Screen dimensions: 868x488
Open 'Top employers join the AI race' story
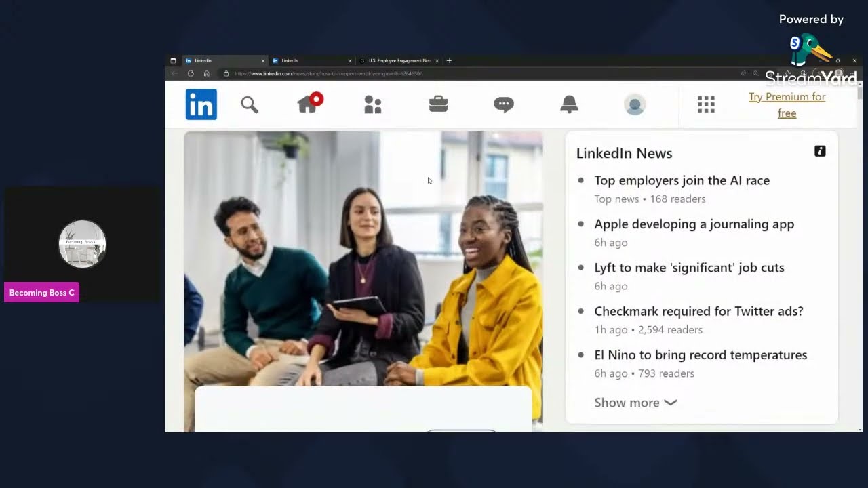point(682,180)
